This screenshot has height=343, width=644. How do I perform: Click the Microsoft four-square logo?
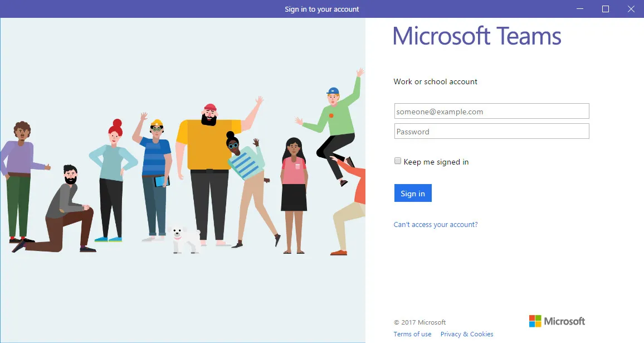535,321
